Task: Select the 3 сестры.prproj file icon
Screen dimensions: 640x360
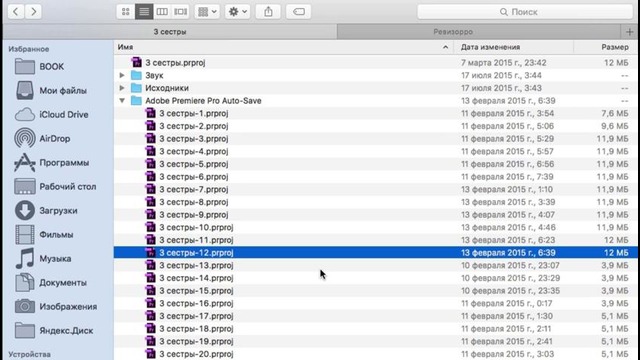Action: click(x=136, y=62)
